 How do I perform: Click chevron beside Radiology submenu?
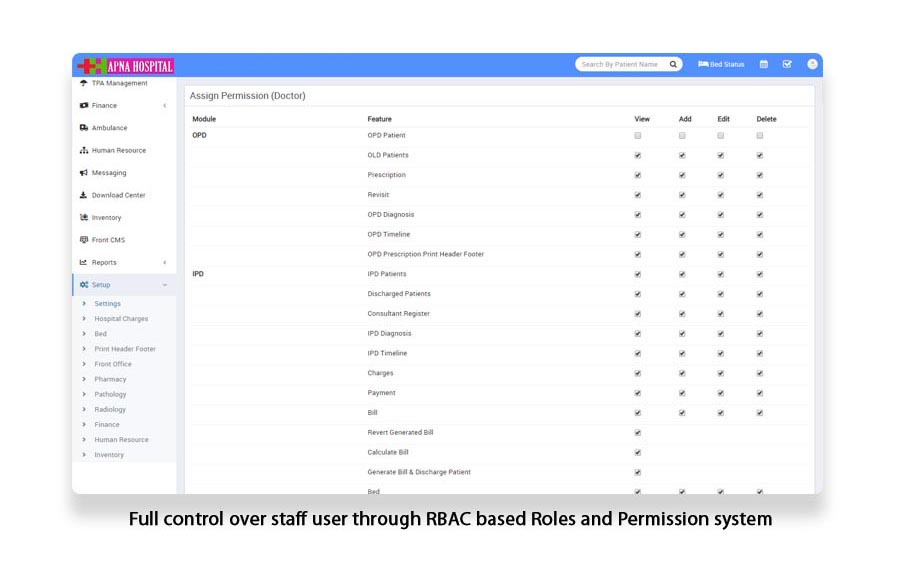tap(84, 409)
